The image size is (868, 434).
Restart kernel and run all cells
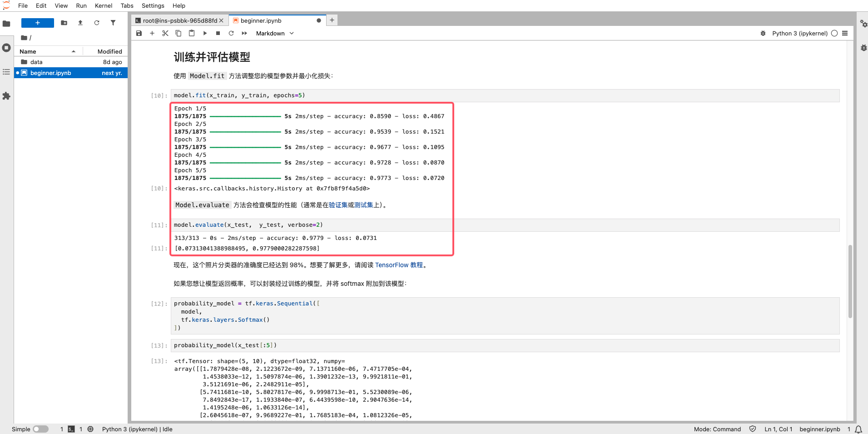click(x=244, y=33)
